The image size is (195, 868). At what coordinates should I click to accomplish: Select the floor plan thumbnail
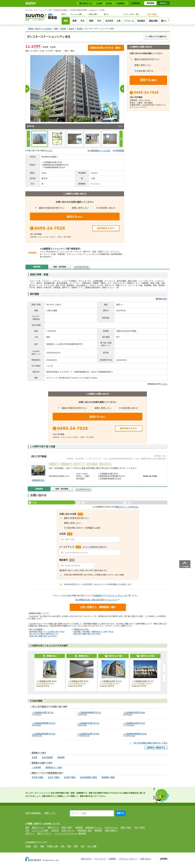pyautogui.click(x=57, y=139)
